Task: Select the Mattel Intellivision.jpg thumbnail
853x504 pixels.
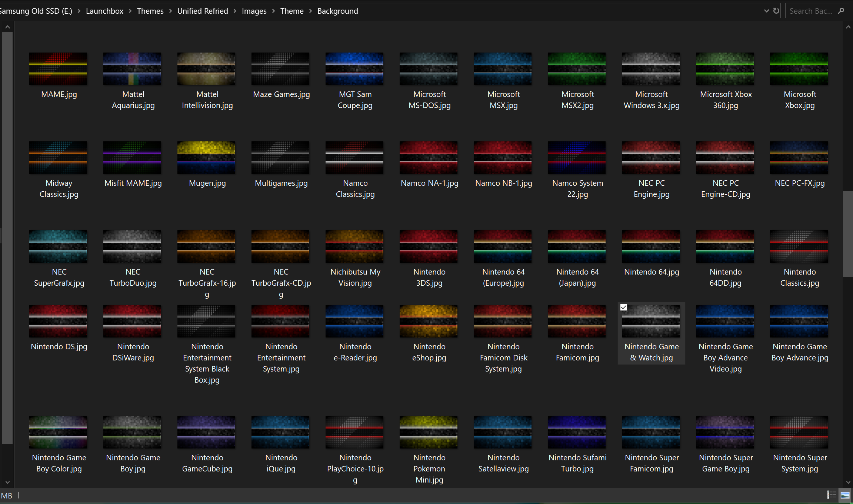Action: [206, 69]
